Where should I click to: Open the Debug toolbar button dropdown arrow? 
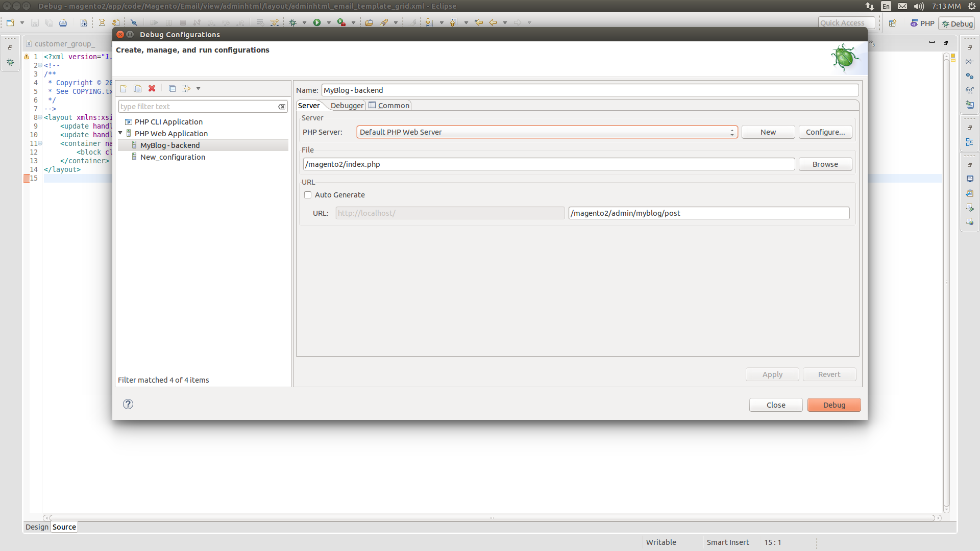pos(304,22)
